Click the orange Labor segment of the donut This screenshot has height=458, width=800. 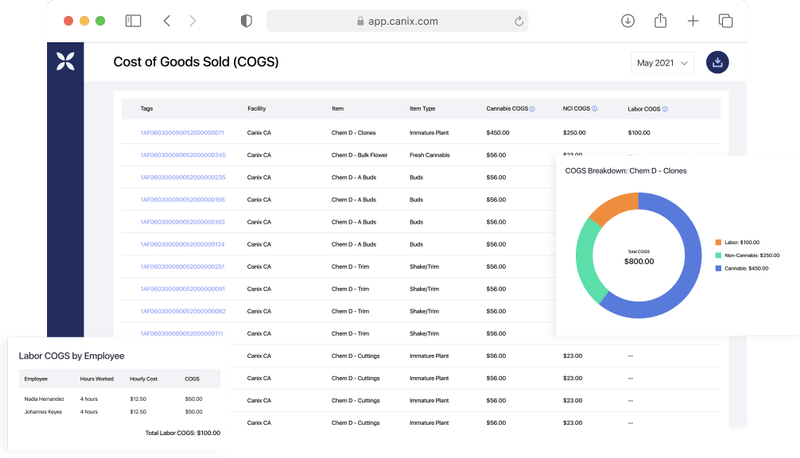[615, 205]
